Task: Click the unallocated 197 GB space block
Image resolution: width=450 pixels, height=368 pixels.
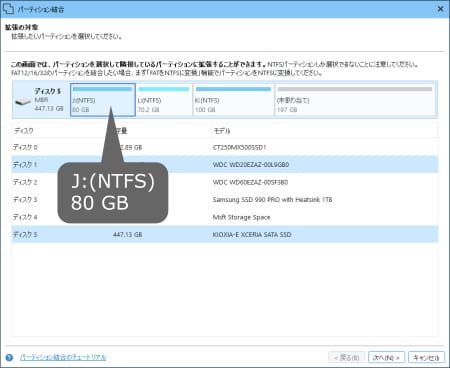Action: [355, 100]
